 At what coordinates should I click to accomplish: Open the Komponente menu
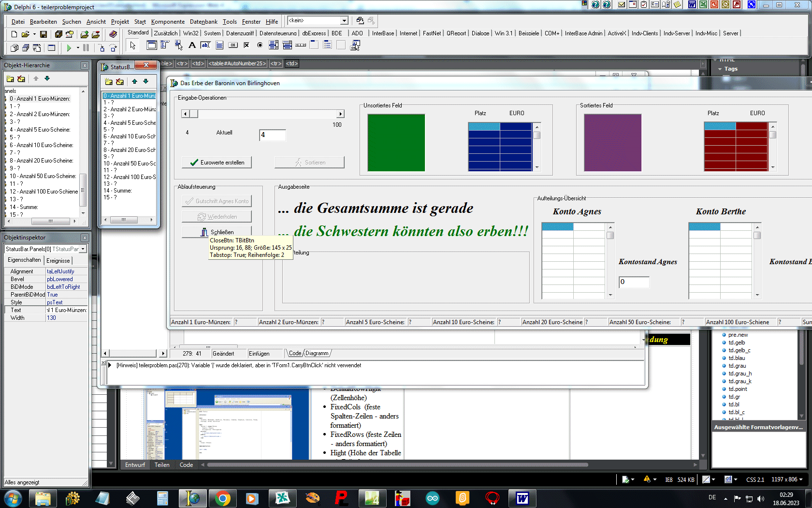168,22
